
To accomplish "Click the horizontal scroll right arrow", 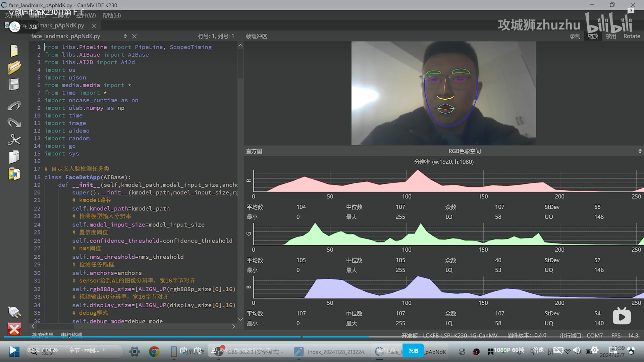I will (x=233, y=326).
